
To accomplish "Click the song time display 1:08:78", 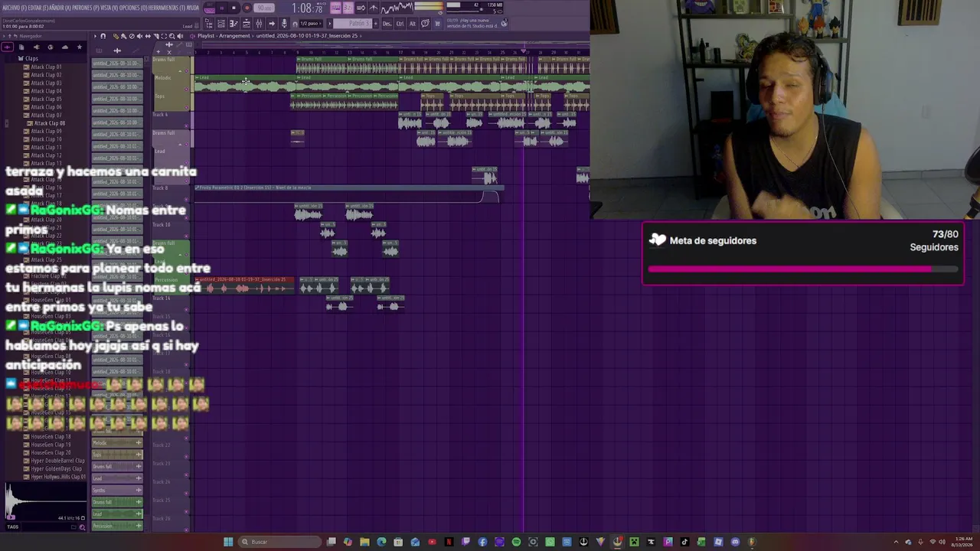I will [307, 8].
